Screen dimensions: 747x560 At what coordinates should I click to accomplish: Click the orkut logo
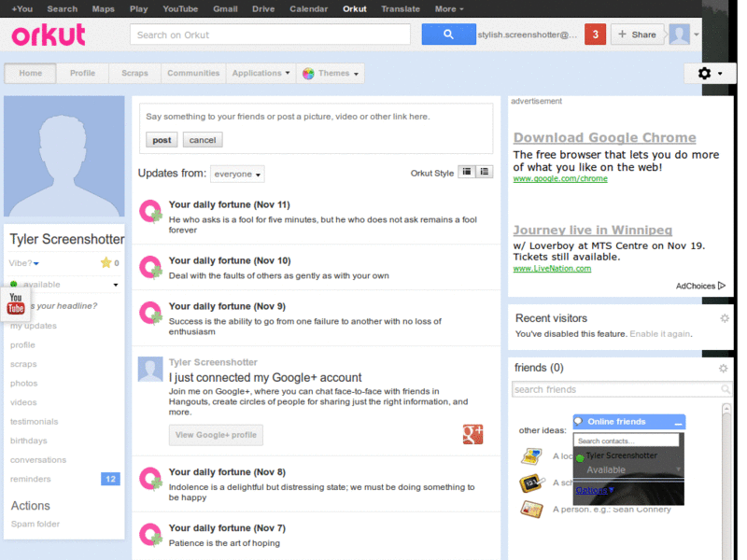(49, 35)
